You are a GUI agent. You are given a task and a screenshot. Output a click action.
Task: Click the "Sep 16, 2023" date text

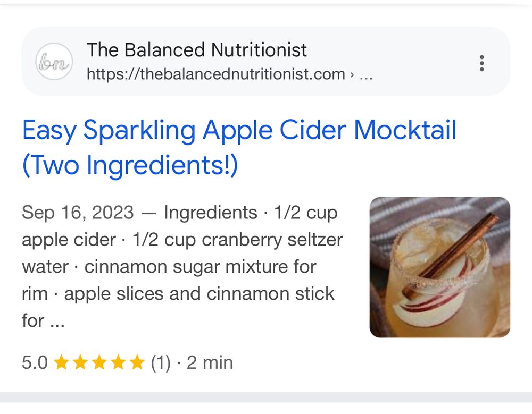pos(78,213)
